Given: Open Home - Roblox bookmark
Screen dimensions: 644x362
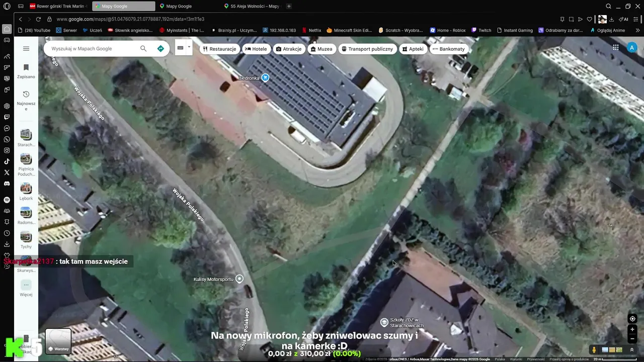Looking at the screenshot, I should tap(448, 30).
